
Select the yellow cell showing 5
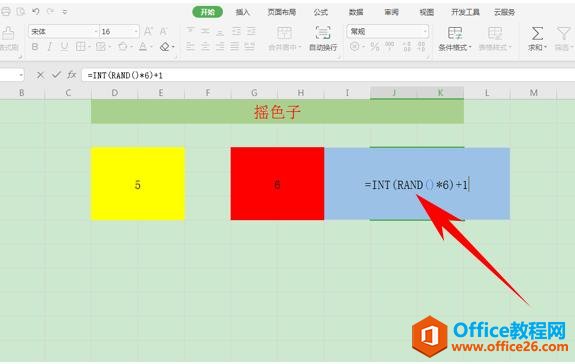coord(138,184)
